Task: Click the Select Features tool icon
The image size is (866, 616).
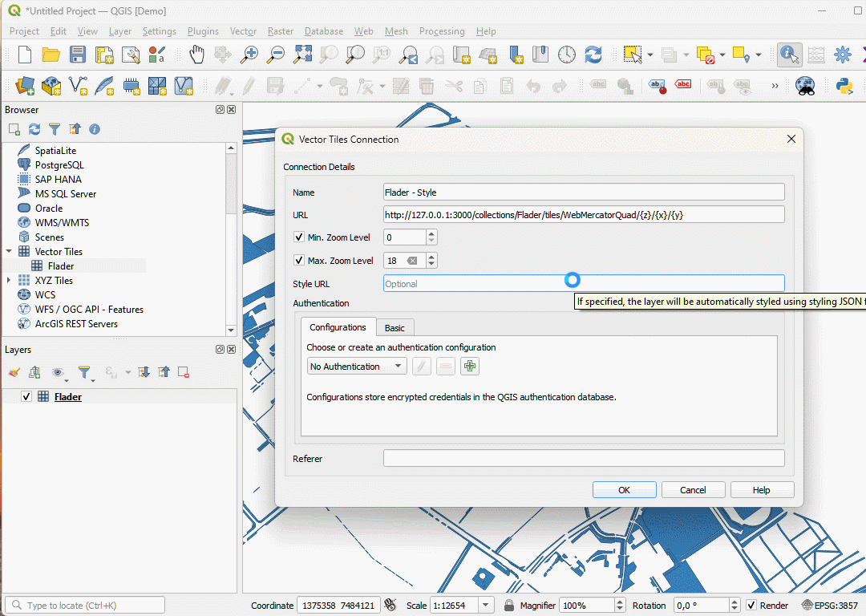Action: pyautogui.click(x=633, y=55)
